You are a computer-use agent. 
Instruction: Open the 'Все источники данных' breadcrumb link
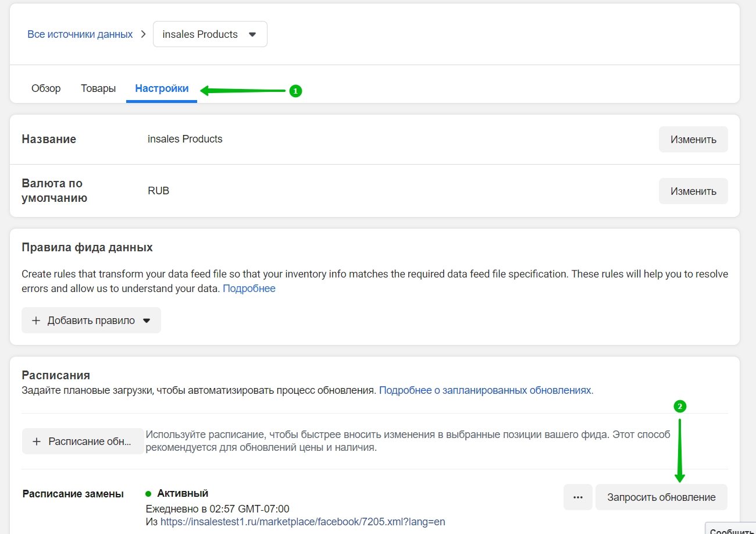(80, 34)
